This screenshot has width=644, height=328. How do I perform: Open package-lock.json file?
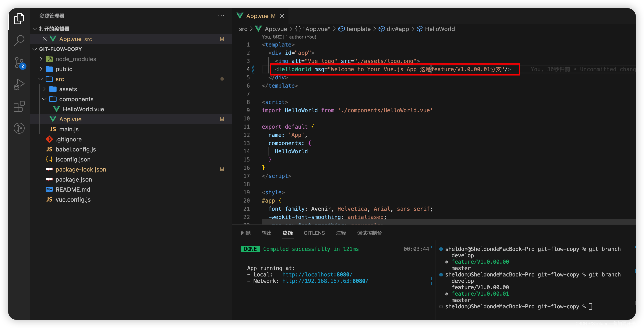click(x=131, y=169)
